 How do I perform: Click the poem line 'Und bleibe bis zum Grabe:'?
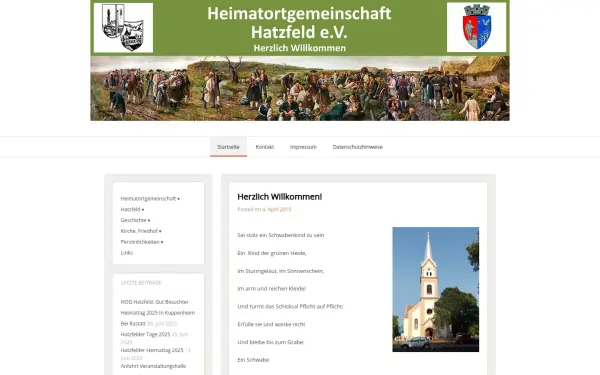(x=271, y=342)
